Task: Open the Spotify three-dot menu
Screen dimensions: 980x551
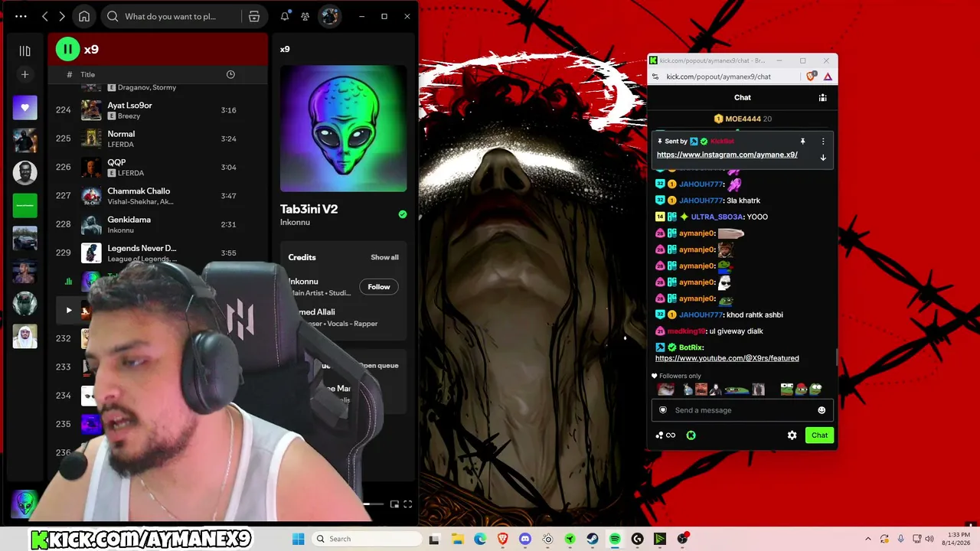Action: (x=21, y=16)
